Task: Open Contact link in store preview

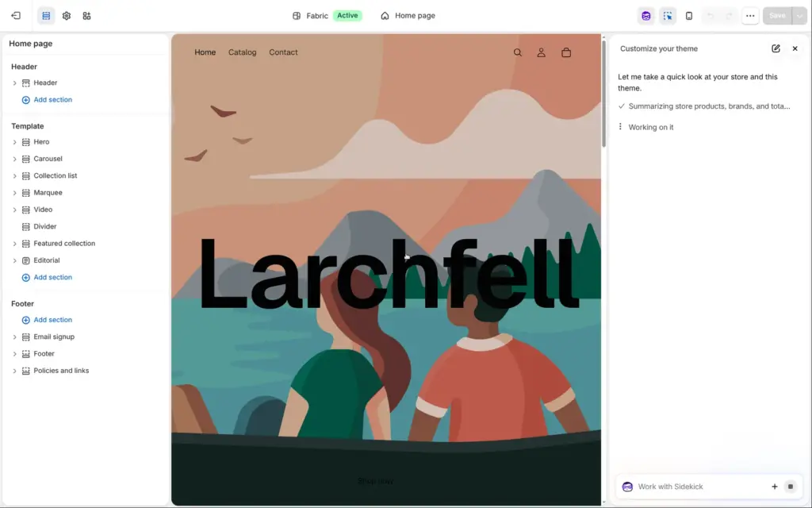Action: pos(283,52)
